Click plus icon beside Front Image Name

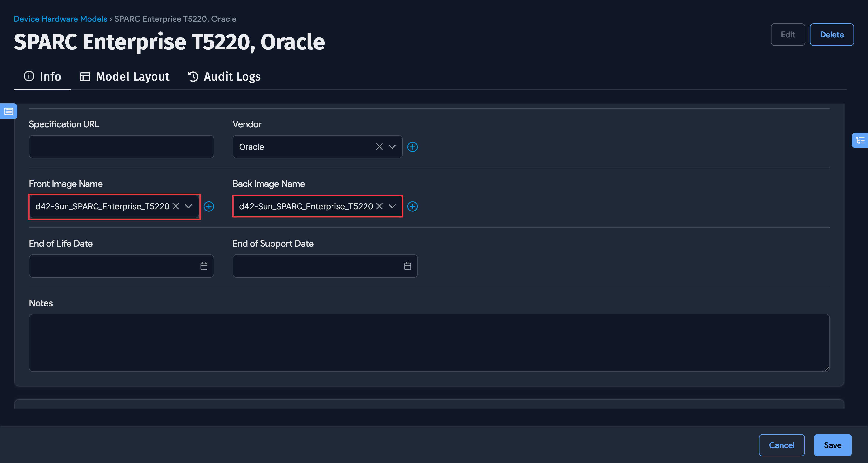[209, 207]
